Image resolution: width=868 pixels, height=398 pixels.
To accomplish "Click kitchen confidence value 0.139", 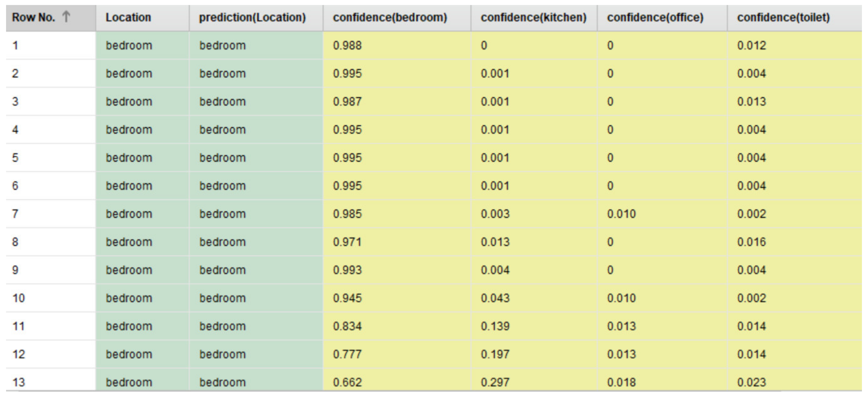I will (495, 326).
